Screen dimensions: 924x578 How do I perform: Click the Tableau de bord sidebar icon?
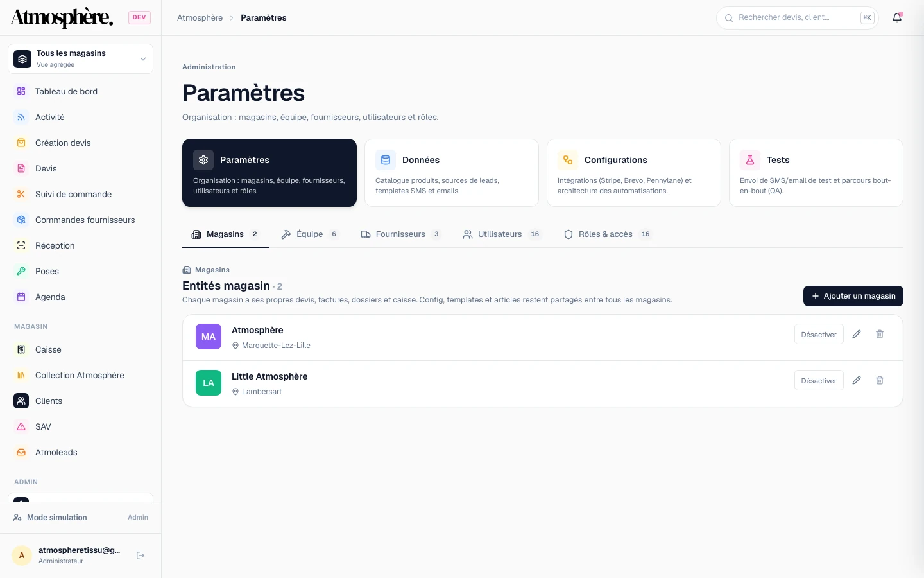(21, 91)
